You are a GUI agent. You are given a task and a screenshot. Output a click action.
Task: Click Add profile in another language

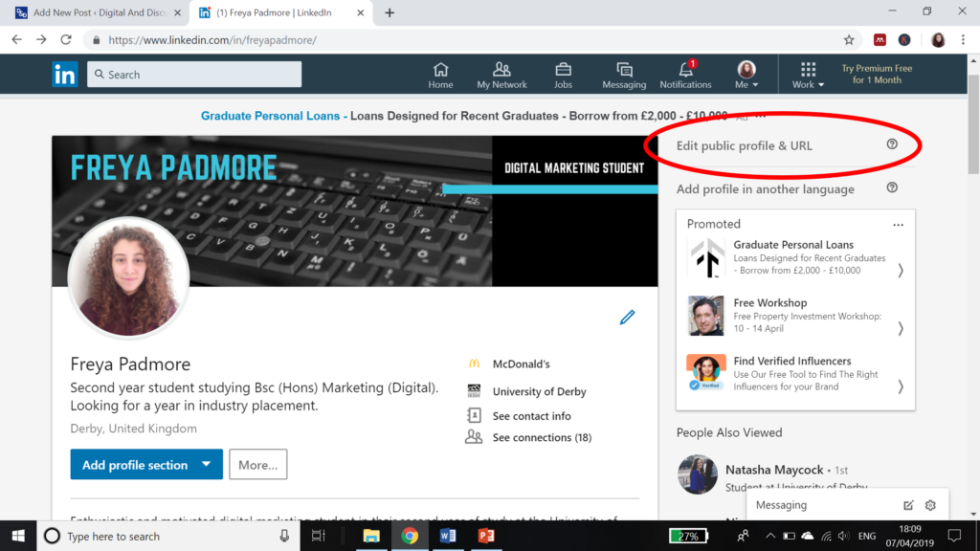[x=765, y=188]
